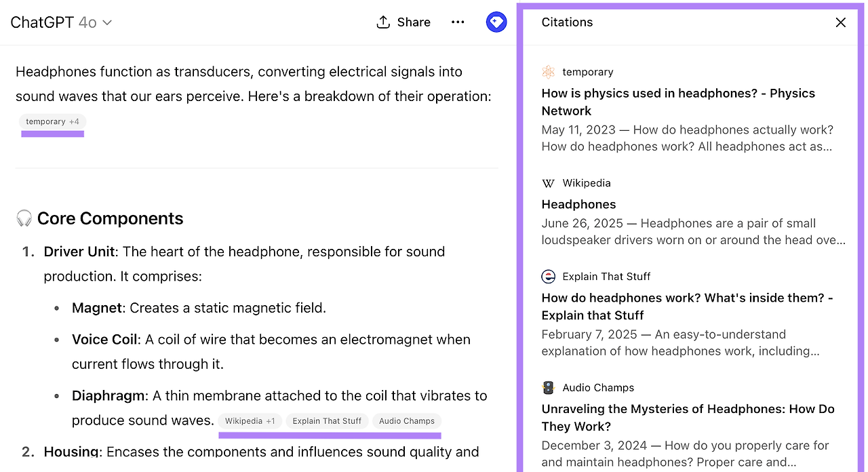Open 'Unraveling the Mysteries of Headphones' citation
The height and width of the screenshot is (472, 868).
pyautogui.click(x=688, y=418)
